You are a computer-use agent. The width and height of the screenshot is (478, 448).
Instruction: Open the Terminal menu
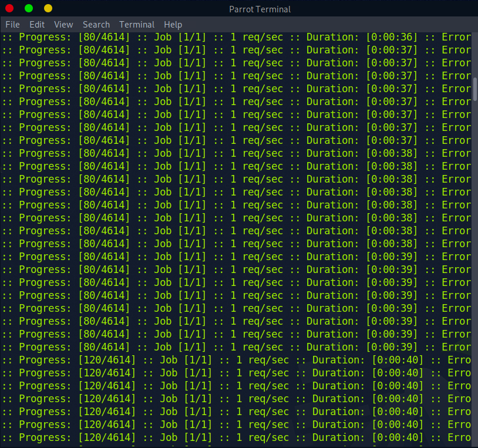137,25
